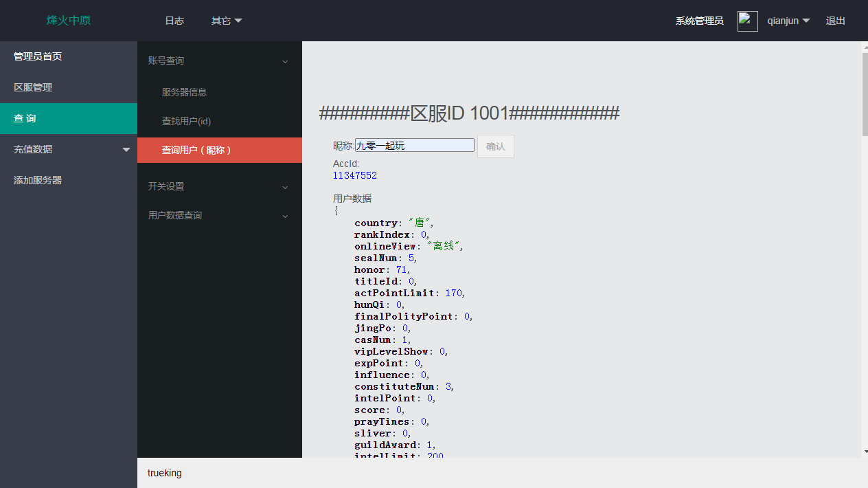868x488 pixels.
Task: Click the scrollbar down arrow
Action: pyautogui.click(x=865, y=452)
